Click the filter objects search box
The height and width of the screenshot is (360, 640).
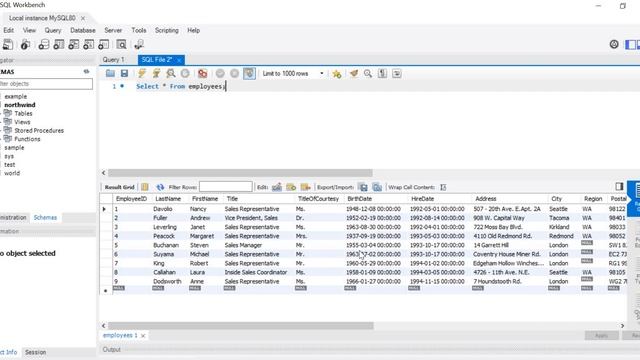(x=46, y=84)
